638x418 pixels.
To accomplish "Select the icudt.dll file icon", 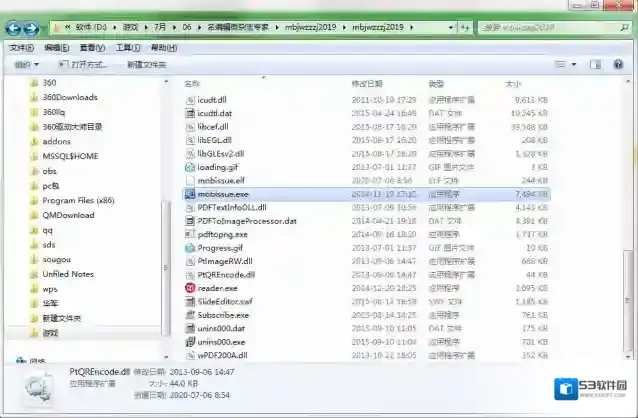I will pos(190,100).
